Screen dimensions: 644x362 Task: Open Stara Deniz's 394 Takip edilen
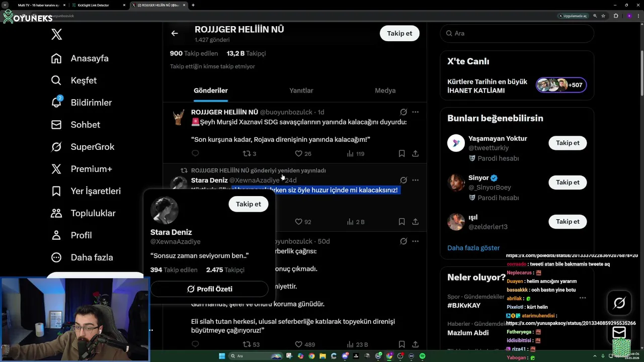pos(174,270)
